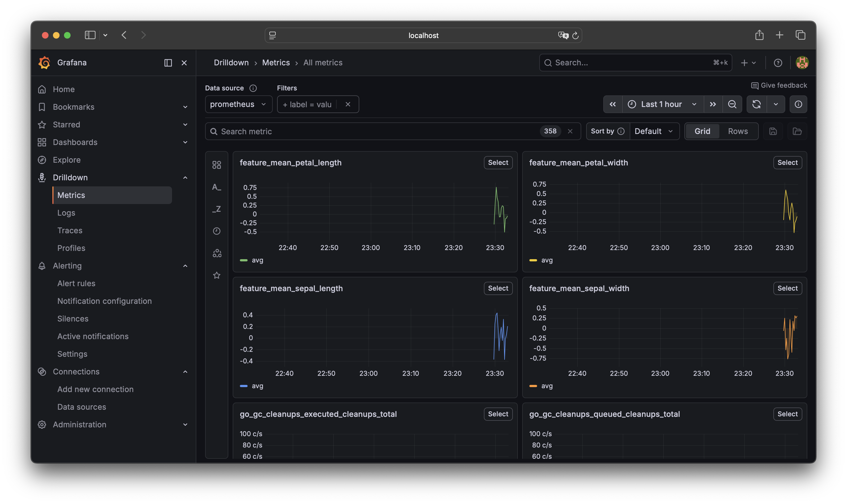Click the green avg legend swatch
The height and width of the screenshot is (504, 847).
tap(243, 261)
